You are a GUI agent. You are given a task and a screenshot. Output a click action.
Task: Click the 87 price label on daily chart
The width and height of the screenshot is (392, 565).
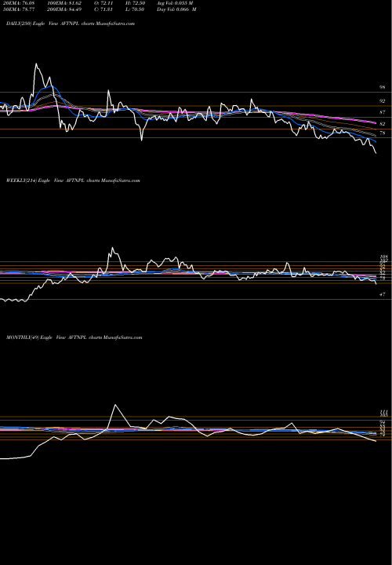coord(383,112)
